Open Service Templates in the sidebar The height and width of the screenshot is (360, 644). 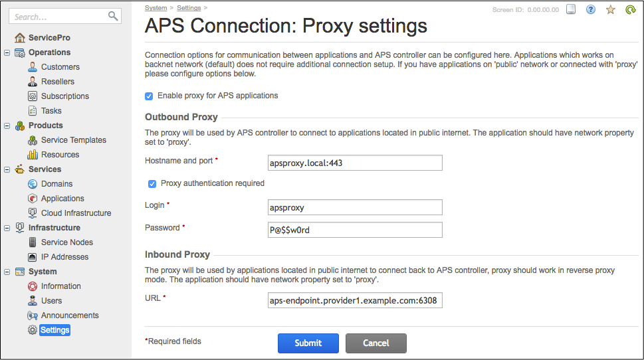coord(73,140)
